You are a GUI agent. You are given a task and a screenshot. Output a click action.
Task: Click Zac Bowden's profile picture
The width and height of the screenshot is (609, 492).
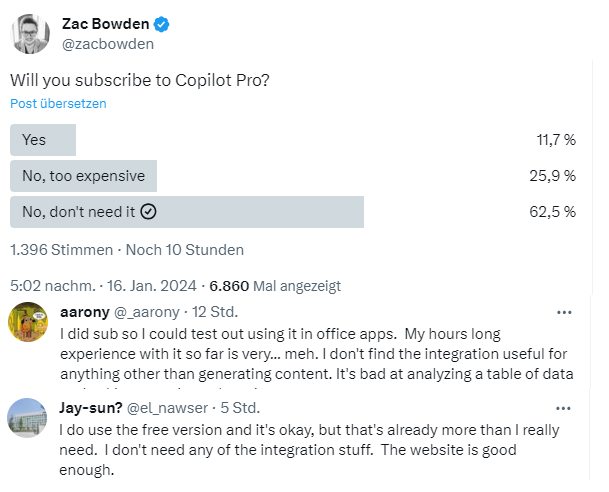tap(31, 34)
